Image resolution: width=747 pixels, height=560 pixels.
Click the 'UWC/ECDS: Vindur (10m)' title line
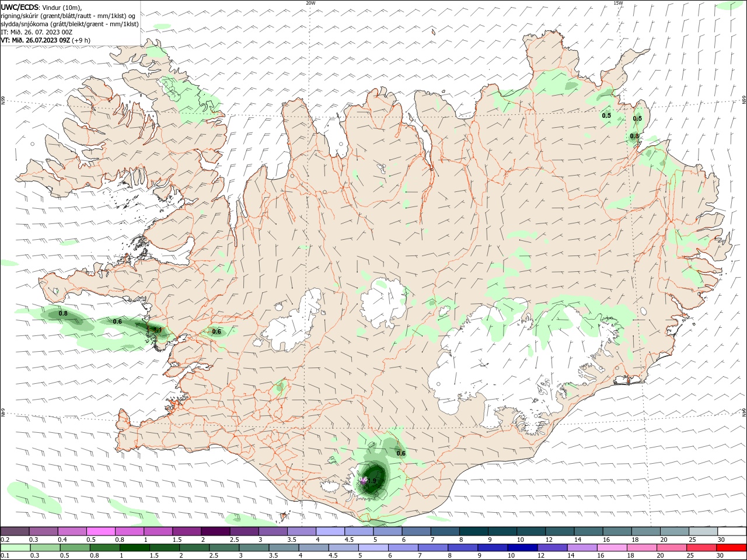[41, 7]
